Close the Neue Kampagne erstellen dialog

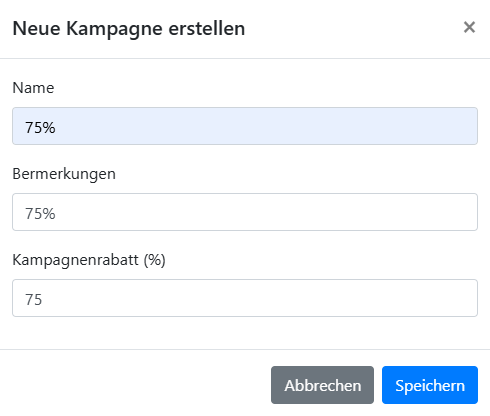(x=469, y=27)
